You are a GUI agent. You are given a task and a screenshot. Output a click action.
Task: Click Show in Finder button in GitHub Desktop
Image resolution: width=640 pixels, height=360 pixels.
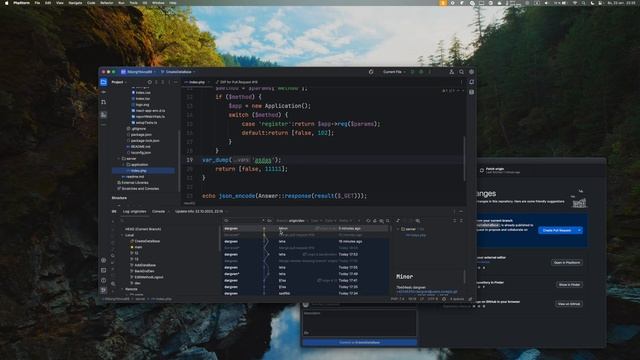click(x=569, y=284)
